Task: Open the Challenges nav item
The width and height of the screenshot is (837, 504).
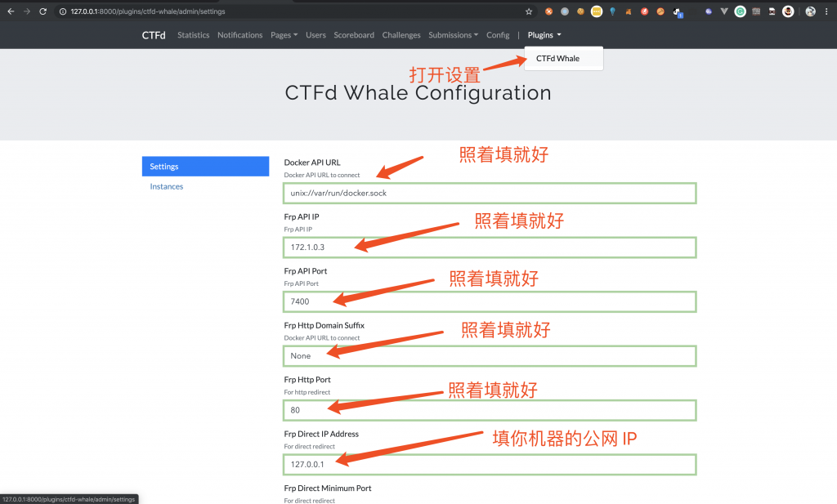Action: (401, 35)
